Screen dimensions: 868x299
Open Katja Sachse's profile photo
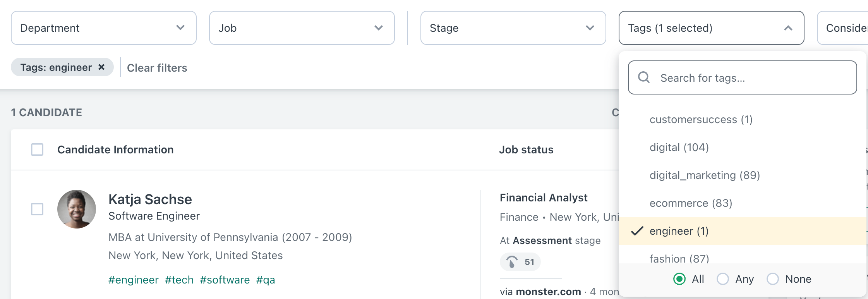[77, 209]
